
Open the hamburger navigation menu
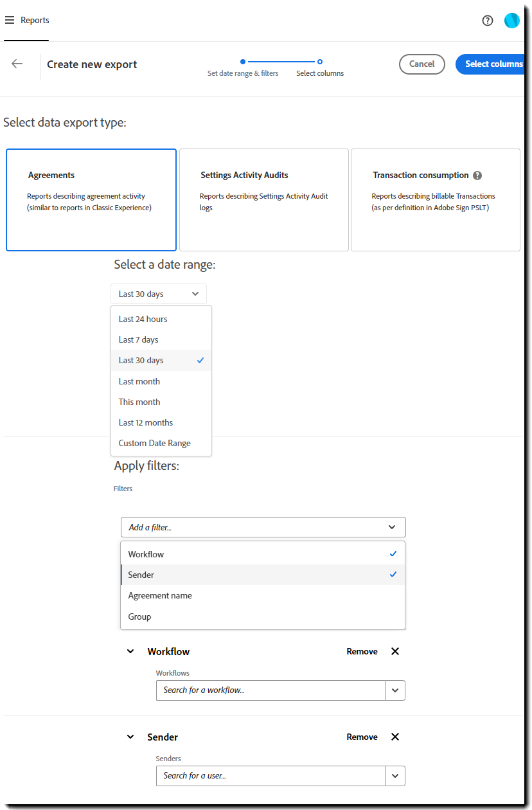click(x=10, y=19)
